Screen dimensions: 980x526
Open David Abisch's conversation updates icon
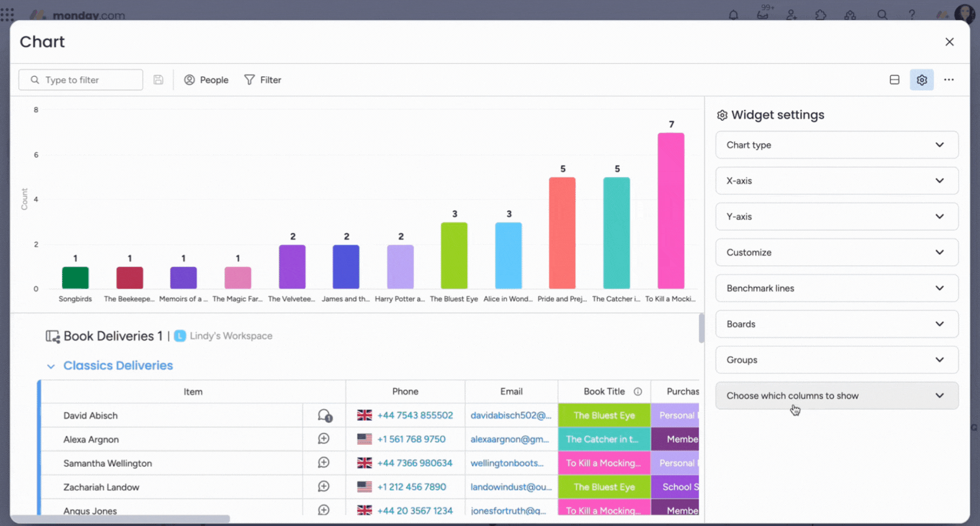point(324,416)
